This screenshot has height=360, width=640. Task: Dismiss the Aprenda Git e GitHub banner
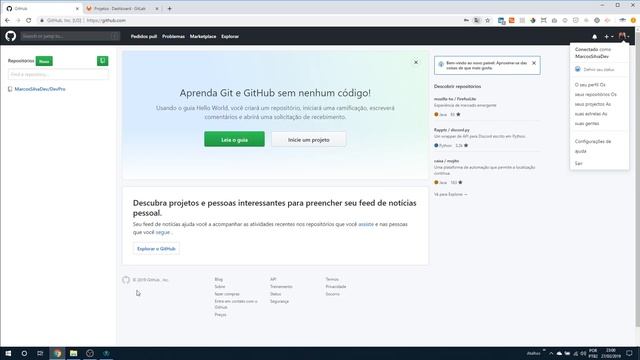click(x=416, y=62)
